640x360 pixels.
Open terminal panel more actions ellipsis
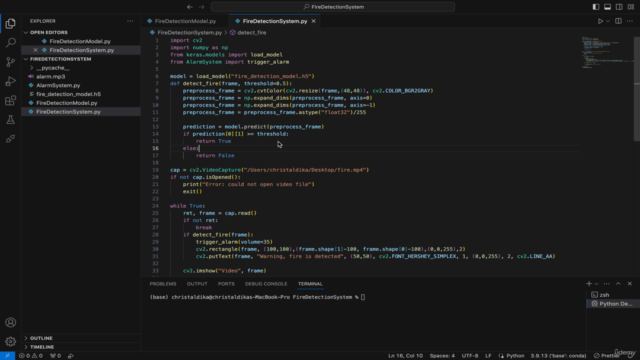(x=607, y=284)
